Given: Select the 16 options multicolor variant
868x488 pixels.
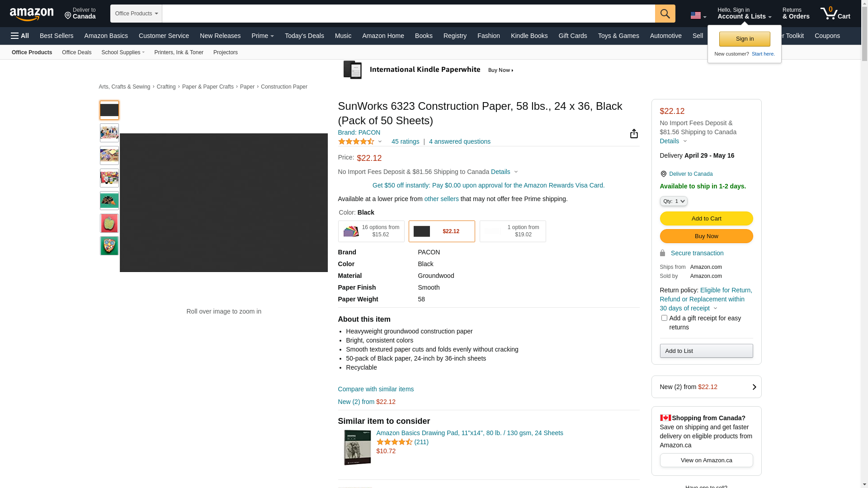Looking at the screenshot, I should [371, 231].
